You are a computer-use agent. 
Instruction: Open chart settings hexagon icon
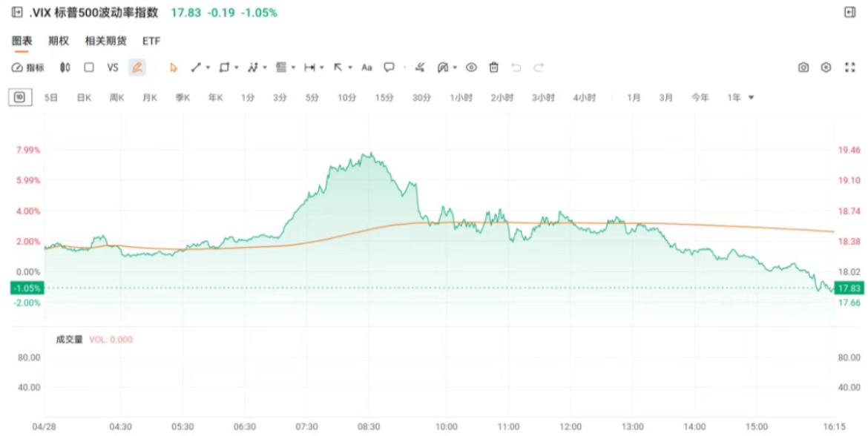[x=826, y=67]
